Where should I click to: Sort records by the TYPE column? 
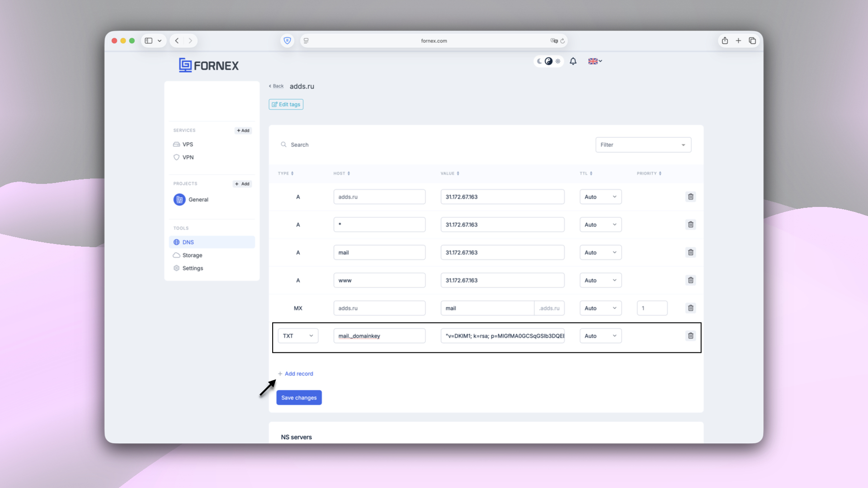click(286, 173)
